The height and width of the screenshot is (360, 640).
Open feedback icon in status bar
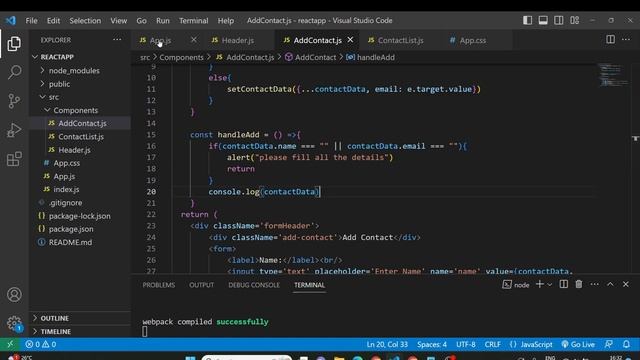pyautogui.click(x=609, y=344)
